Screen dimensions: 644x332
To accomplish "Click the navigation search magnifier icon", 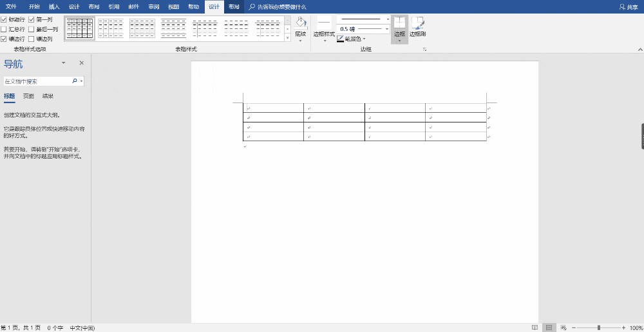I will [x=75, y=81].
